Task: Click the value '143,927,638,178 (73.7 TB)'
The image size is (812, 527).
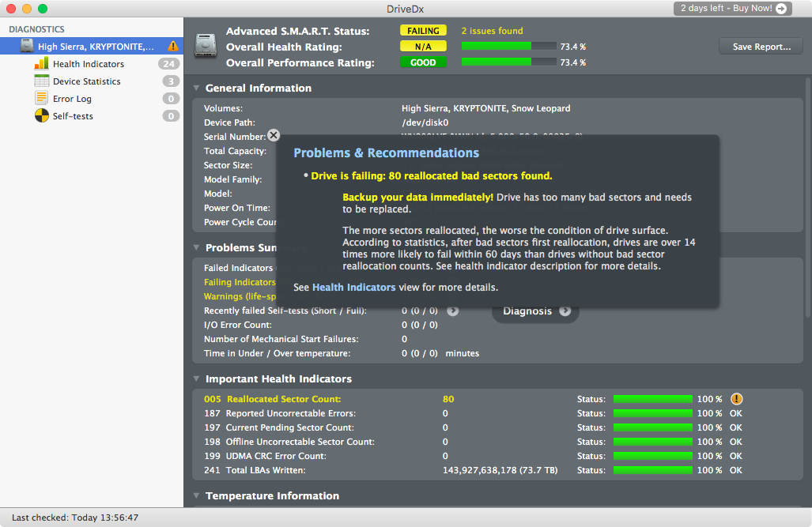Action: click(500, 470)
